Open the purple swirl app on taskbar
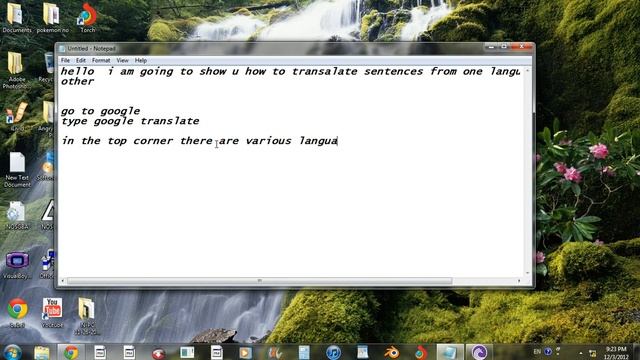The image size is (640, 360). click(479, 352)
